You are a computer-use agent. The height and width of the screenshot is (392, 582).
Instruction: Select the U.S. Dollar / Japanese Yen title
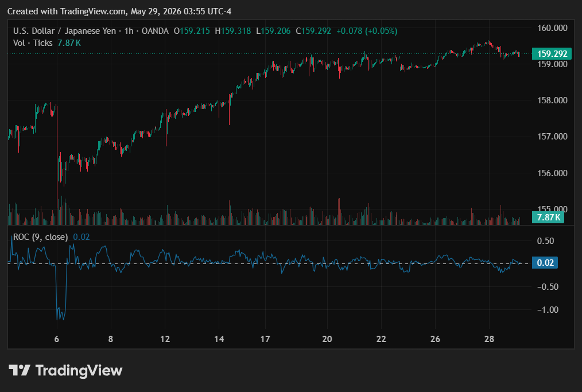65,31
